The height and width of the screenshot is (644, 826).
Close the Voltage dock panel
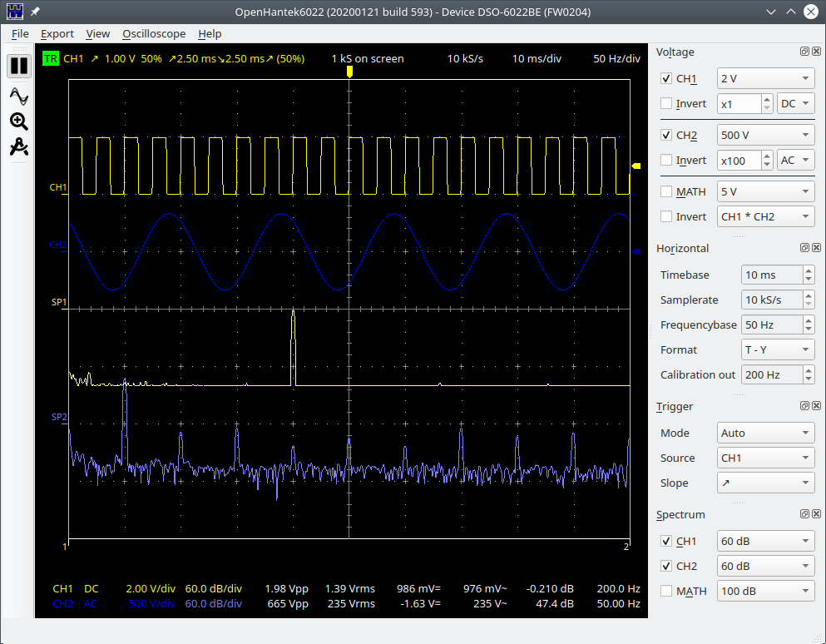click(816, 51)
